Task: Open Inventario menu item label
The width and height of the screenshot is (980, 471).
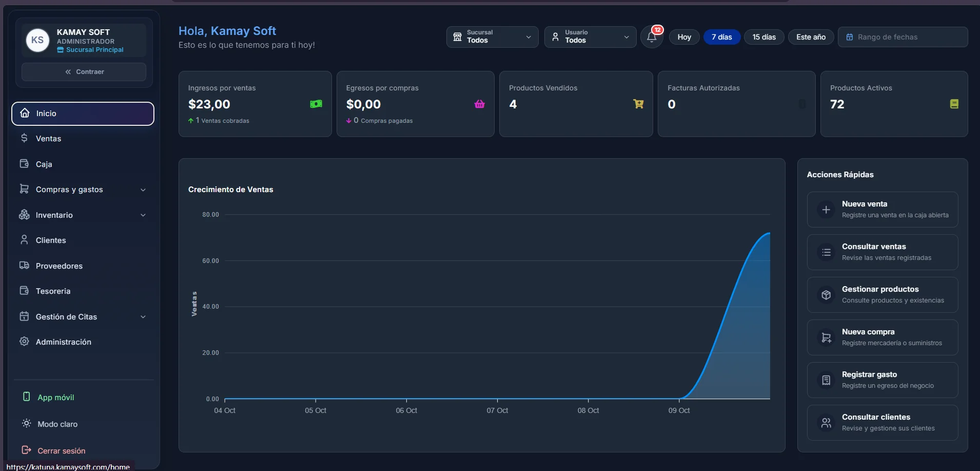Action: click(x=54, y=215)
